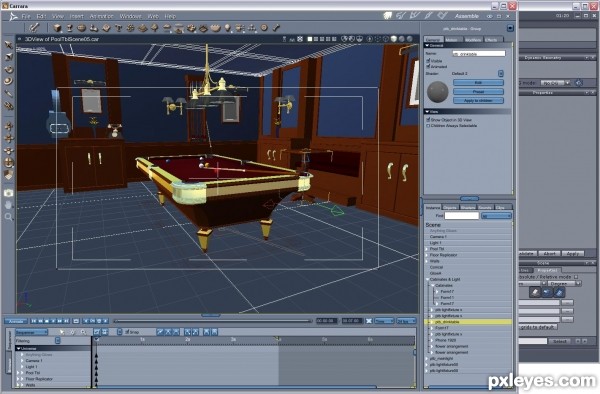Image resolution: width=600 pixels, height=394 pixels.
Task: Click the eyedropper tool in top toolbar
Action: pos(34,27)
